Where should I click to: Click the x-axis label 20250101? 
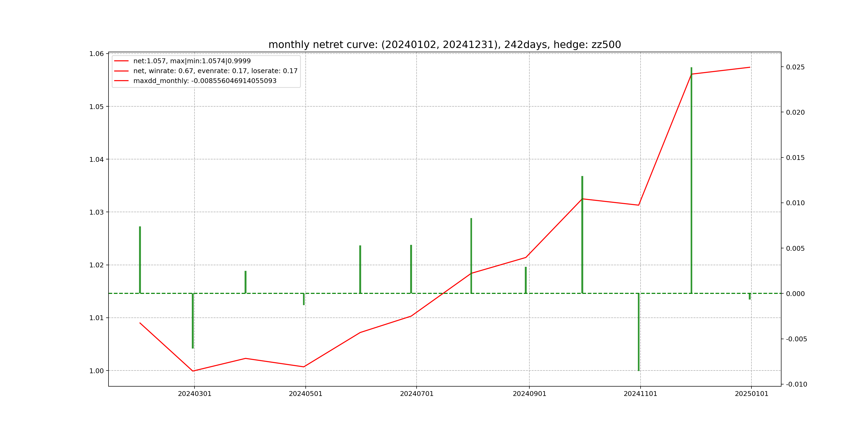(751, 394)
